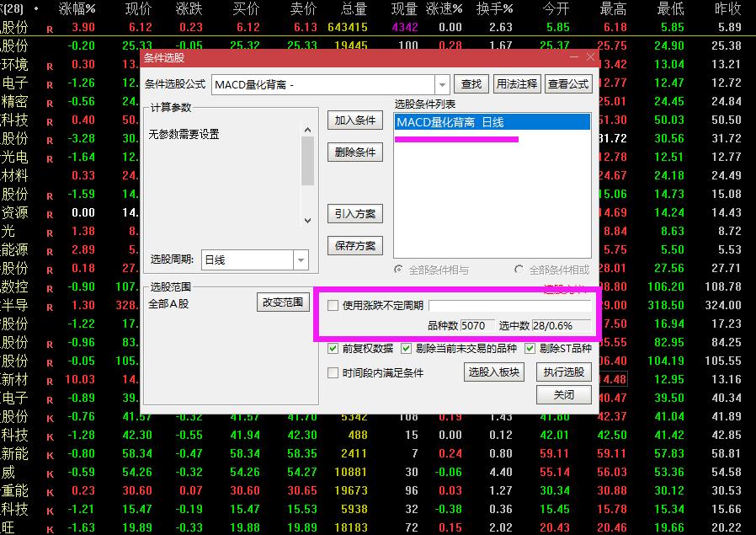Viewport: 756px width, 535px height.
Task: Click 加入条件 to add the condition
Action: (354, 120)
